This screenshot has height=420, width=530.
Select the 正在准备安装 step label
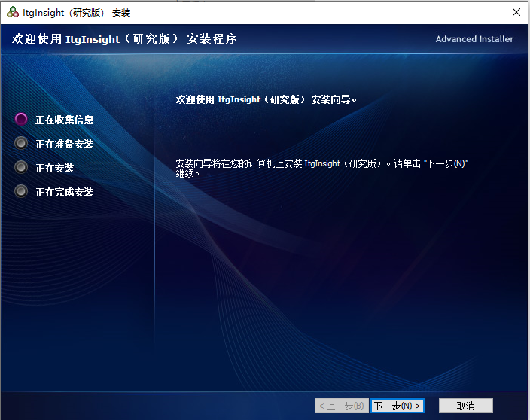pyautogui.click(x=65, y=144)
